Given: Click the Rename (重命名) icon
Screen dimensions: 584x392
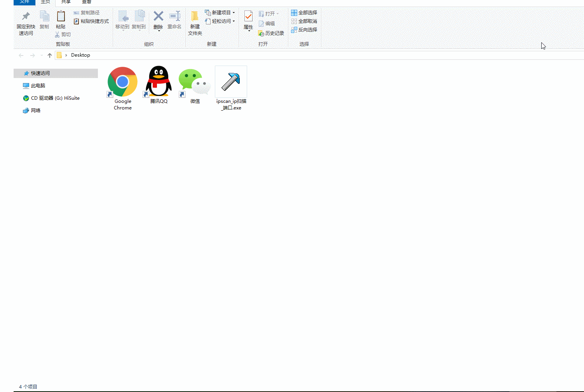Looking at the screenshot, I should (175, 16).
